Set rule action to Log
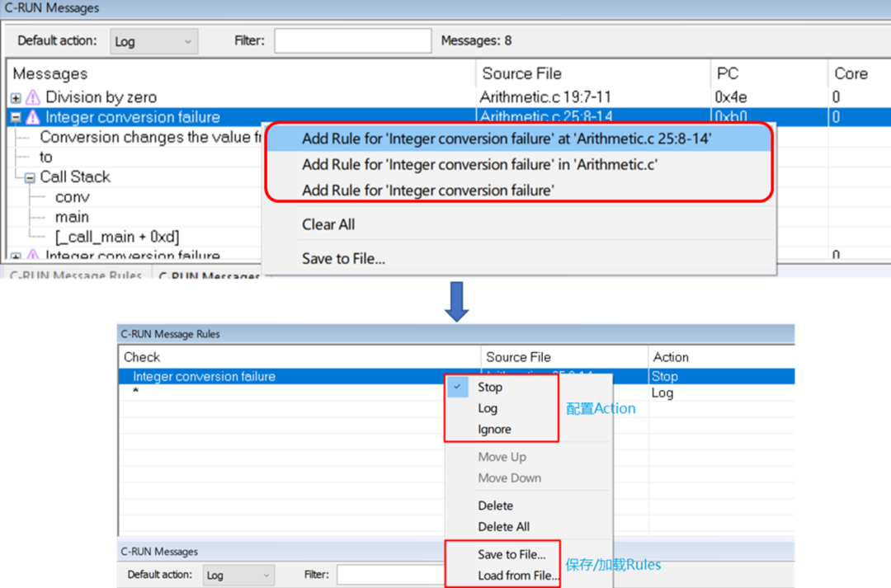This screenshot has height=588, width=891. pos(488,408)
